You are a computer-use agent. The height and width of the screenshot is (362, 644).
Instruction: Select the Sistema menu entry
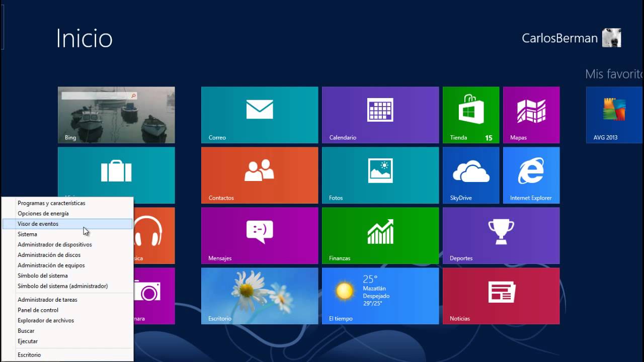tap(67, 234)
